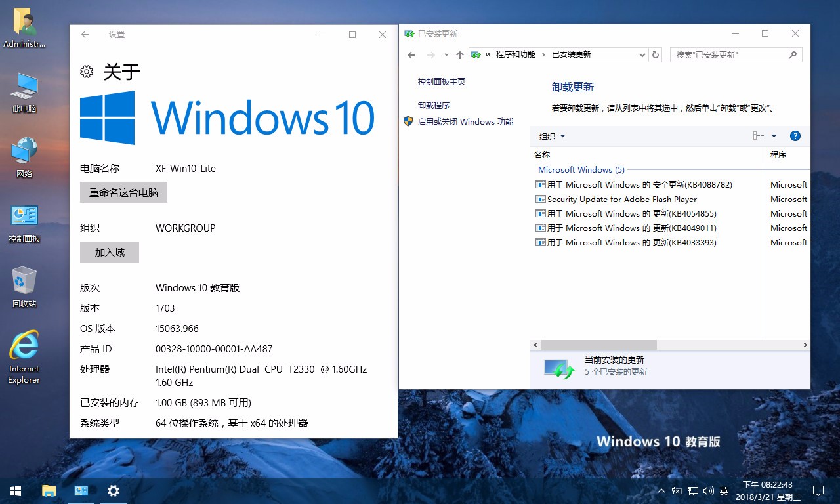Viewport: 840px width, 504px height.
Task: Click horizontal scrollbar thumb
Action: tap(598, 345)
